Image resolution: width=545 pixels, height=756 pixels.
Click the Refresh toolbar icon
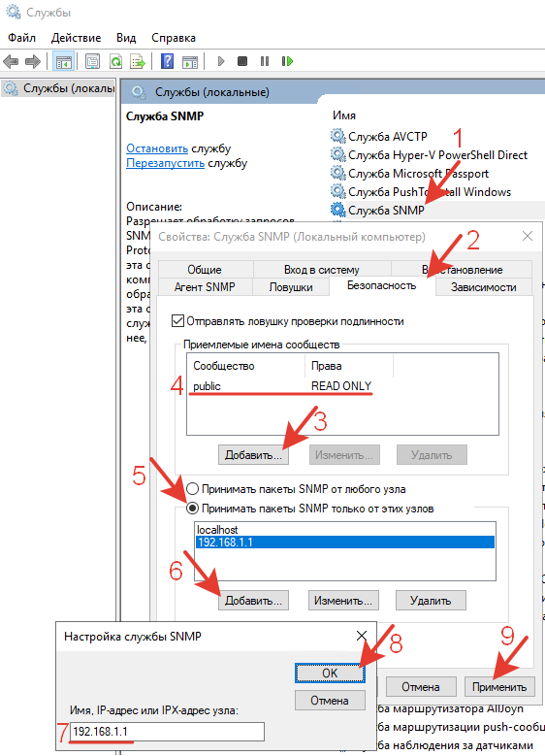click(115, 61)
